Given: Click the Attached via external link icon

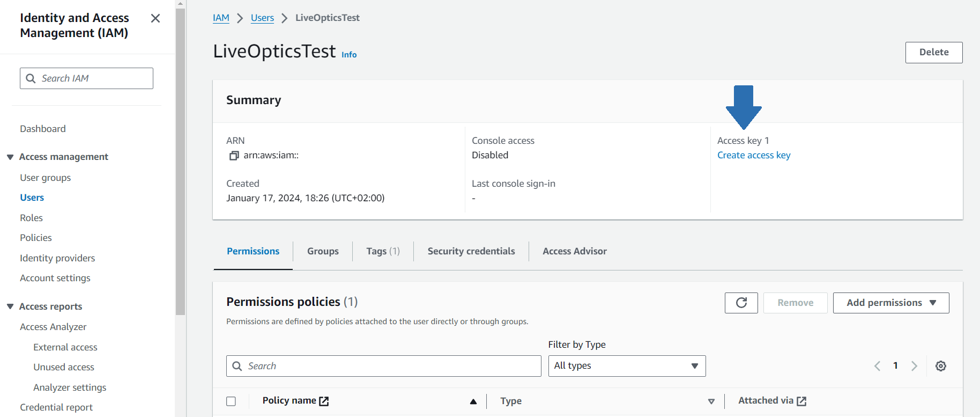Looking at the screenshot, I should coord(801,401).
